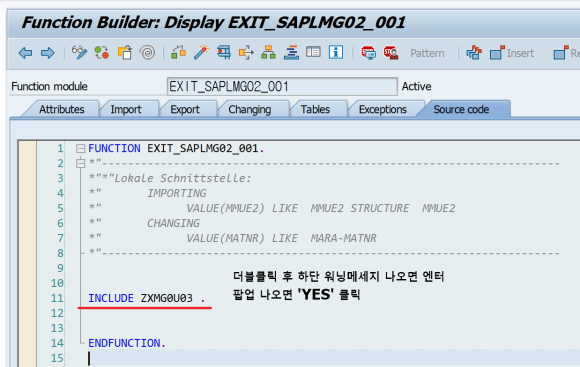Click the INCLUDE keyword on line 11
Screen dimensions: 580x367
111,298
